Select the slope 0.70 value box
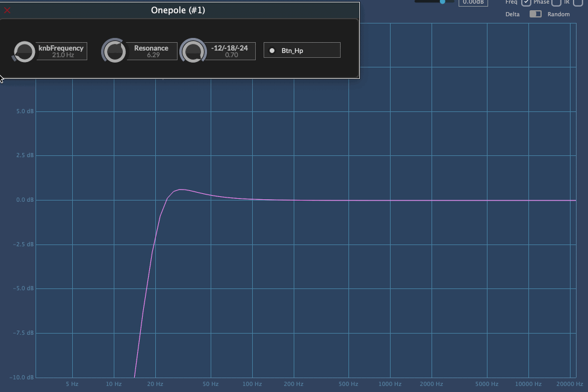 231,51
